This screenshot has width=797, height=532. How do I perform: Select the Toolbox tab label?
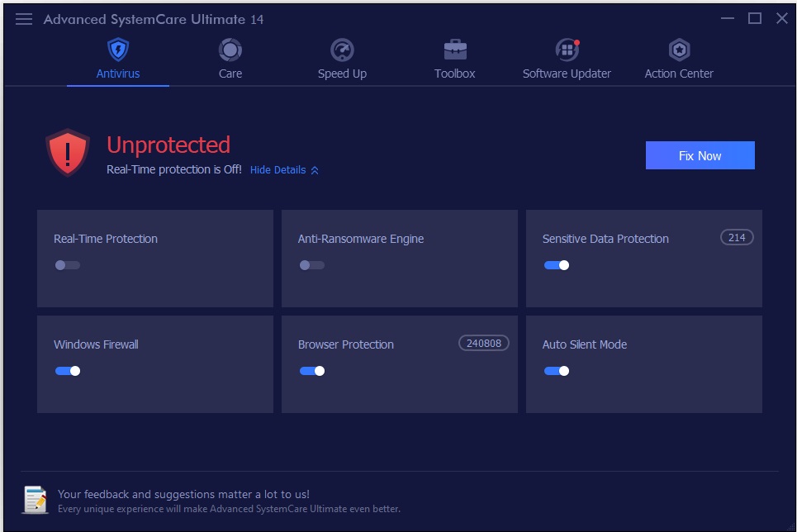455,74
